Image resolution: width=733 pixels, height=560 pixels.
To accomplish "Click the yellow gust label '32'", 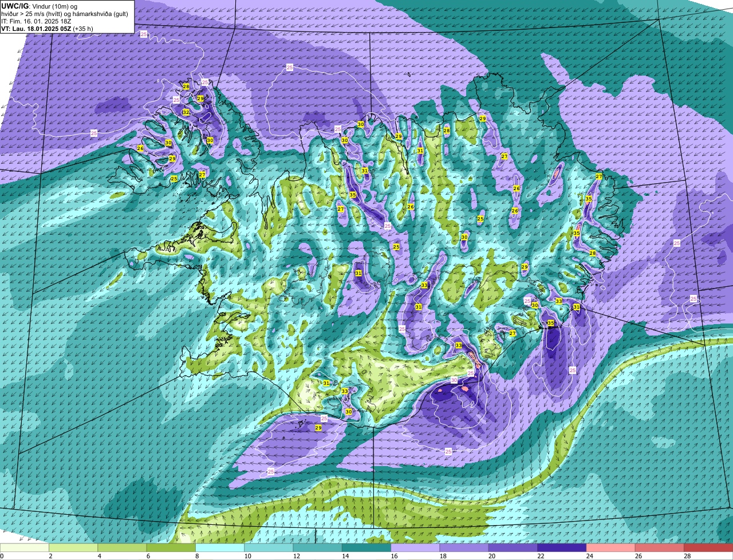I will pyautogui.click(x=186, y=112).
